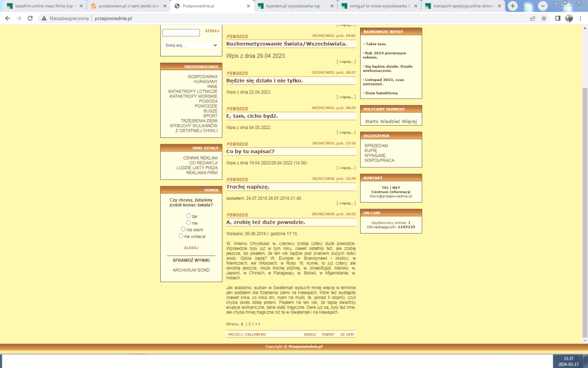
Task: Select the 'nie wiem' poll option
Action: pyautogui.click(x=183, y=229)
